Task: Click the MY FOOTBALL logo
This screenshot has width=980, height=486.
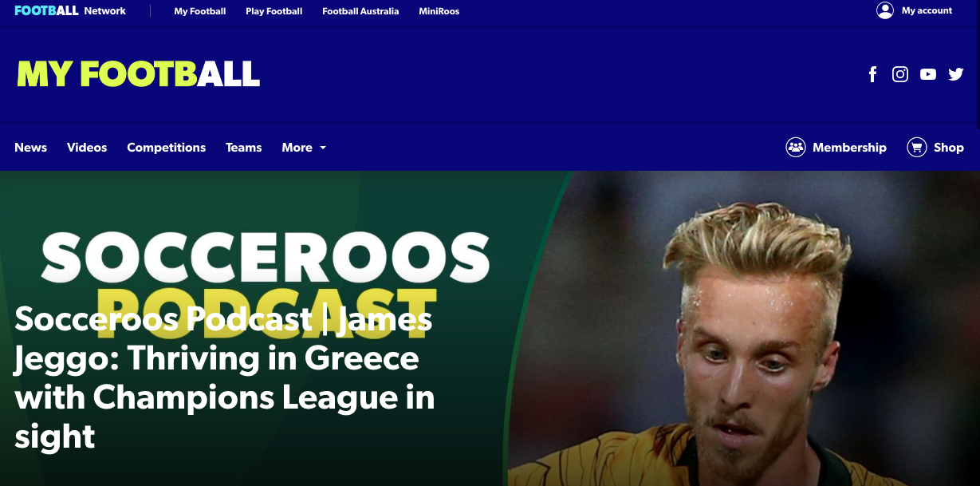Action: pyautogui.click(x=139, y=74)
